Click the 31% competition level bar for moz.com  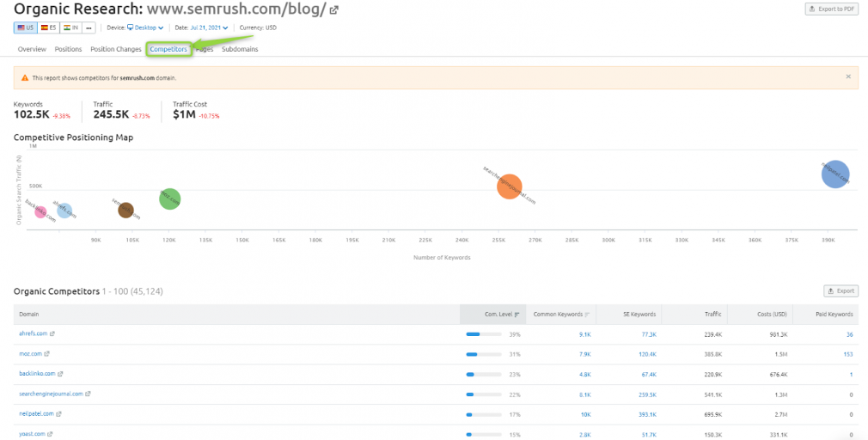click(x=484, y=354)
